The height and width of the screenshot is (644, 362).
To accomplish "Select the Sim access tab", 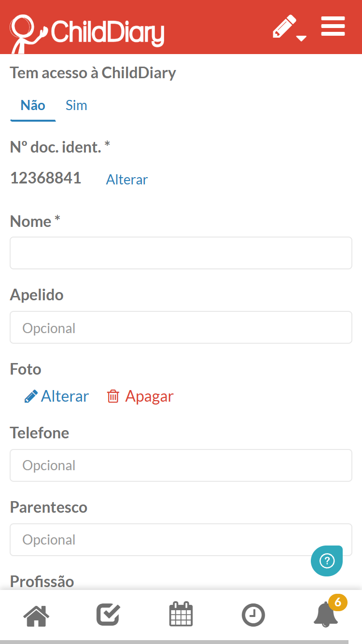I will tap(76, 106).
